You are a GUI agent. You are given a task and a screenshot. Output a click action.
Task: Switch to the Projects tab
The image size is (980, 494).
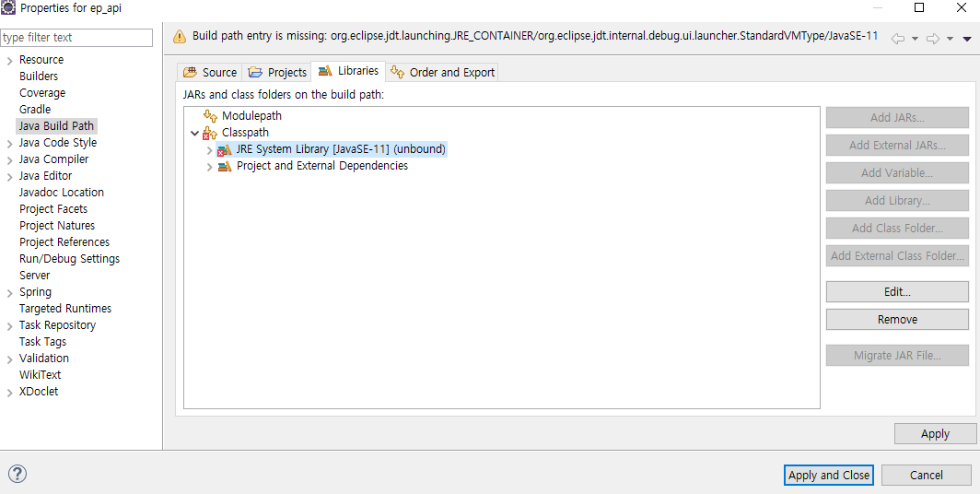coord(277,73)
